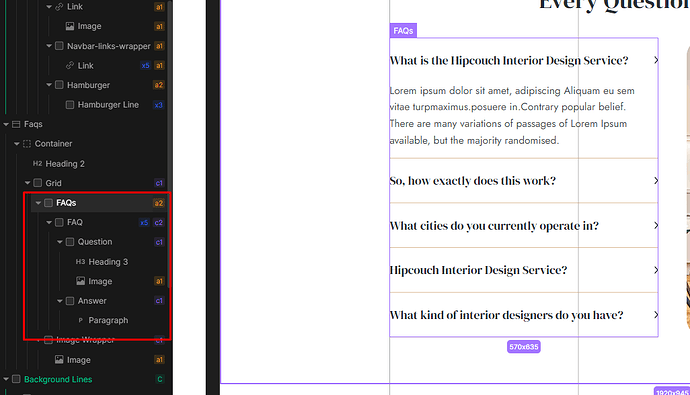Select the Answer element in the tree
690x395 pixels.
coord(92,301)
